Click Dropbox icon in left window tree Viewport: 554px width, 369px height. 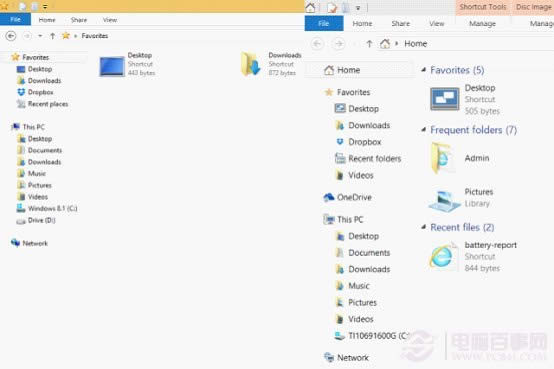click(x=21, y=92)
